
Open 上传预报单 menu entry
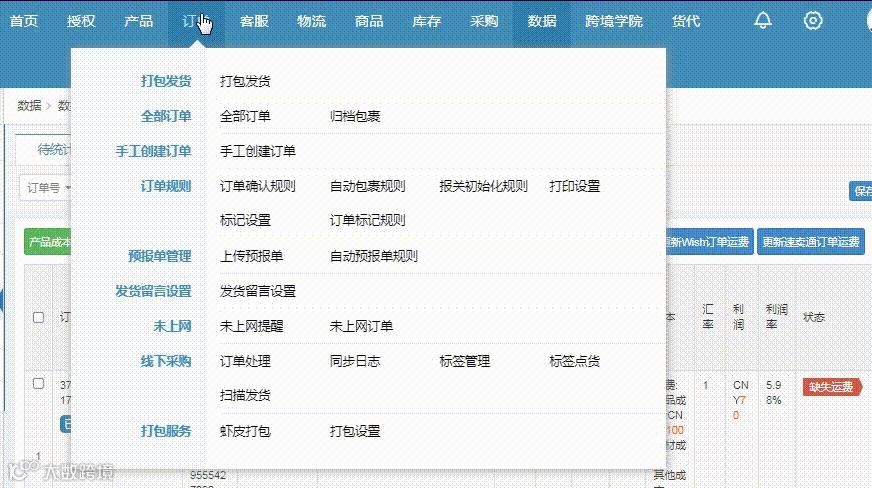click(x=251, y=256)
